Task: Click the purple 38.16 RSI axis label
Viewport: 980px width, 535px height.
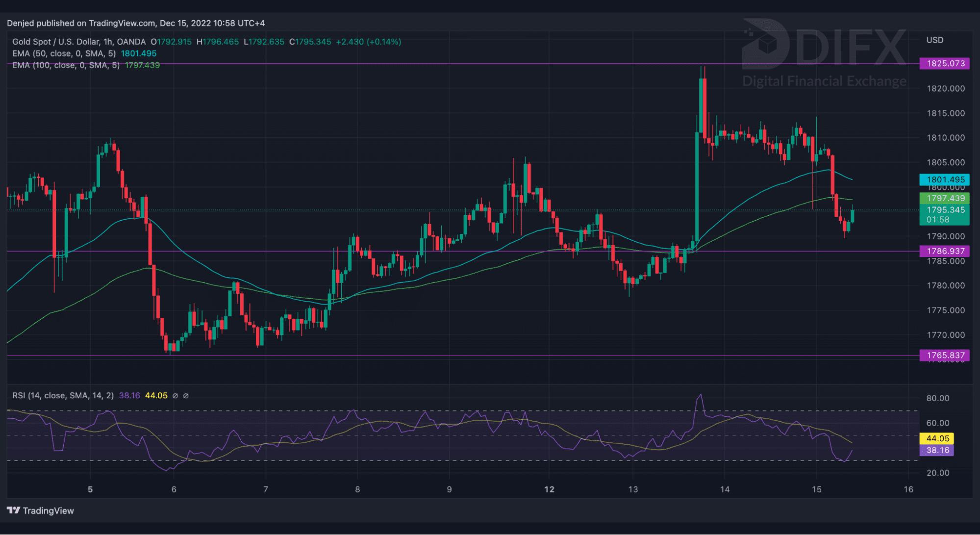Action: coord(937,450)
